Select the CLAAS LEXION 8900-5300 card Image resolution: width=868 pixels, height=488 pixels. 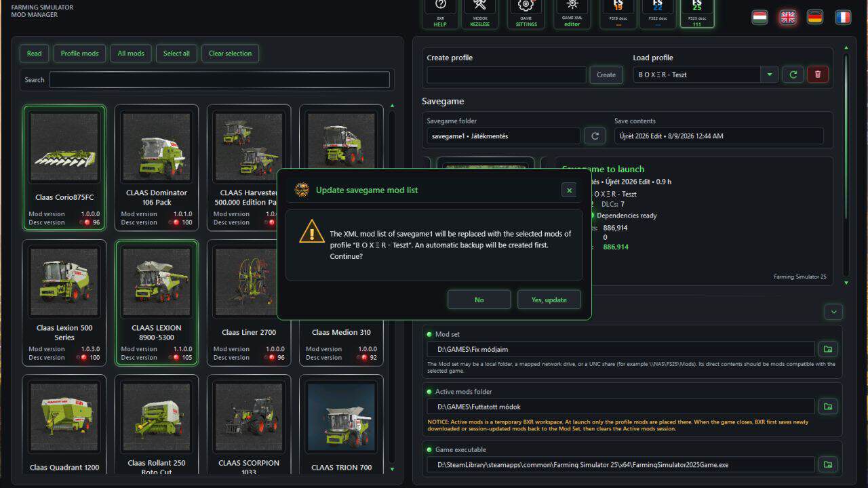[157, 302]
